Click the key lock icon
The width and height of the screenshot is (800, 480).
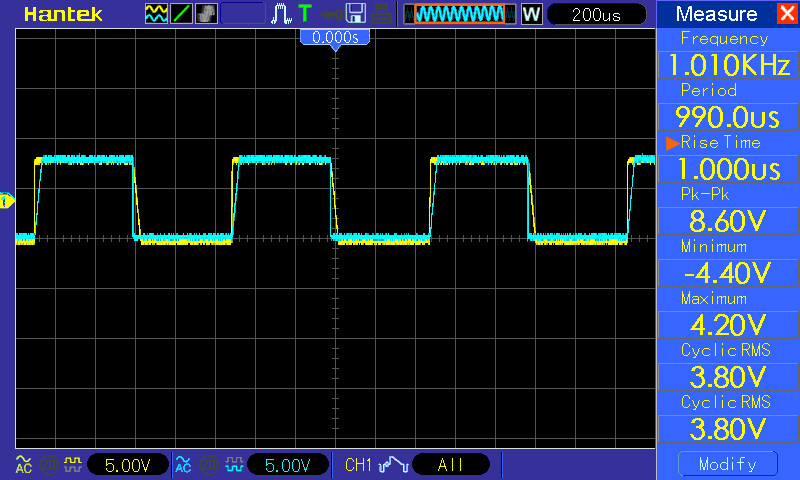[332, 14]
